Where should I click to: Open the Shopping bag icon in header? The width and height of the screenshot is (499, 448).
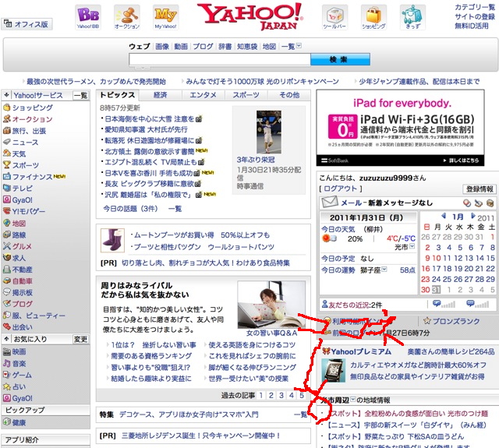373,17
